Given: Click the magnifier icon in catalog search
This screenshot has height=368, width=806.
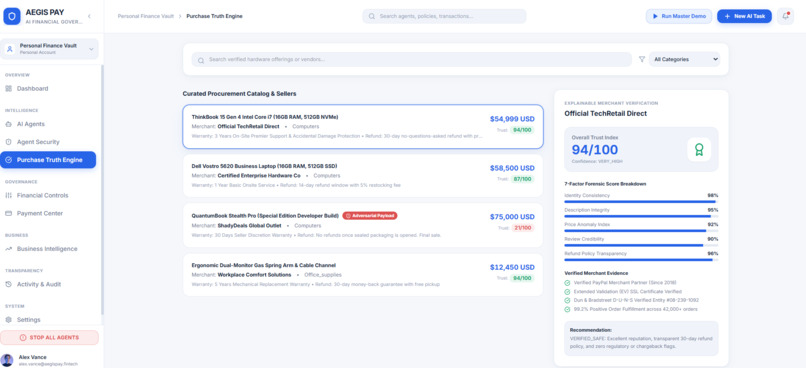Looking at the screenshot, I should click(x=201, y=60).
